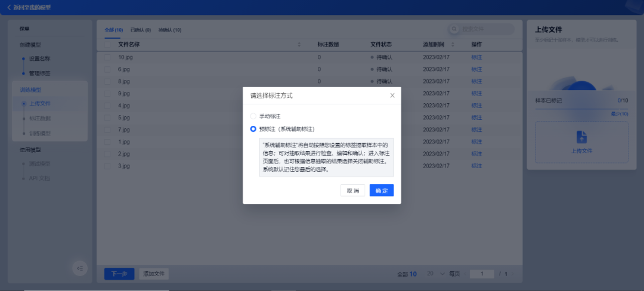644x291 pixels.
Task: Open the 测试模型 item in the sidebar
Action: [x=40, y=163]
